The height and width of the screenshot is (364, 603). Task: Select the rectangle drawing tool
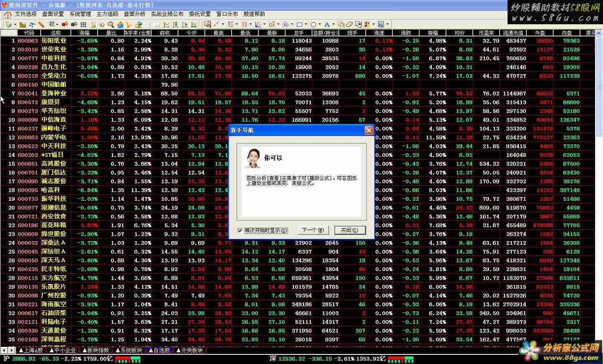(299, 24)
